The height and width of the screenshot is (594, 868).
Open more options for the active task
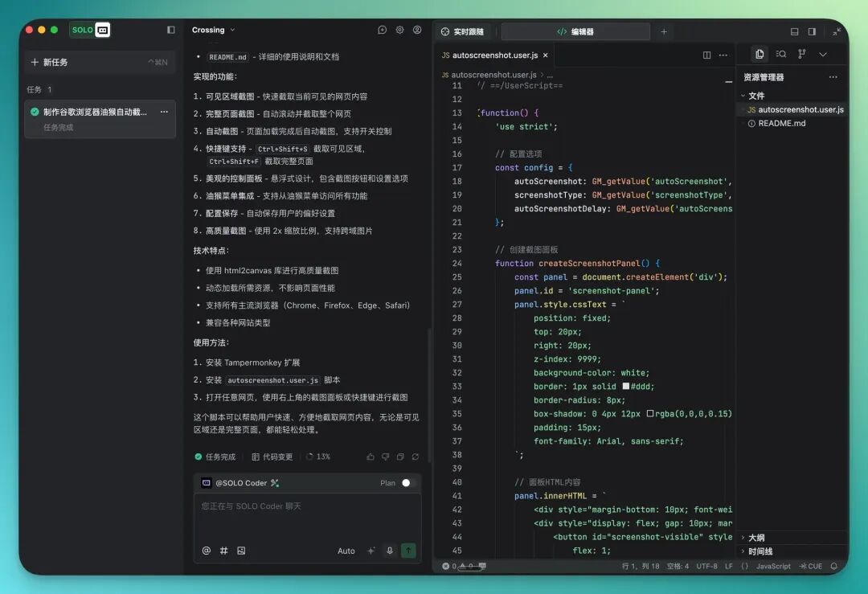[164, 112]
